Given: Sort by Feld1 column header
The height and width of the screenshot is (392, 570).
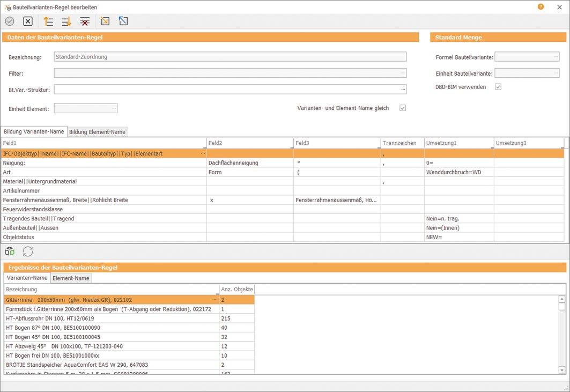Looking at the screenshot, I should 104,143.
